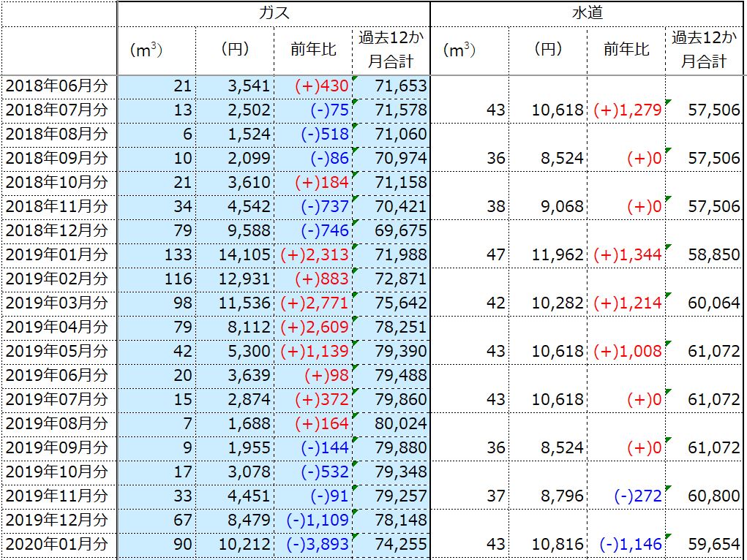Select gas year-over-year cell (-)144

tap(313, 449)
